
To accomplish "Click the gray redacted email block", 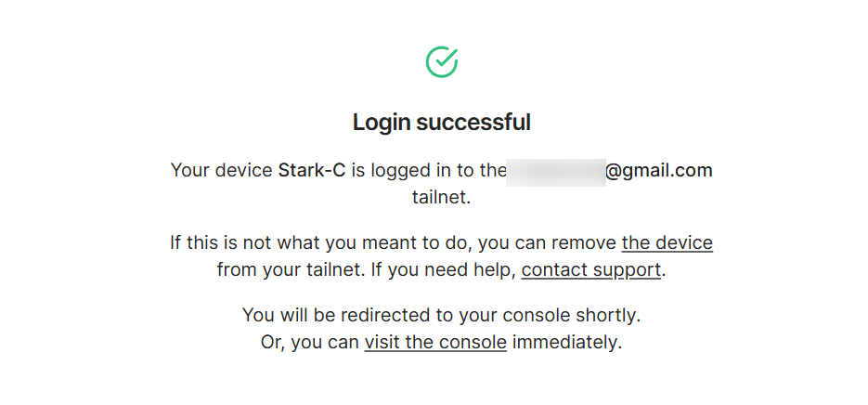I will pos(556,171).
